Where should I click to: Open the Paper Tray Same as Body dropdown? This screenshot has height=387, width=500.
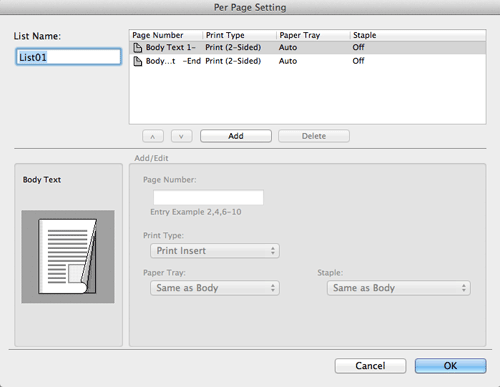[215, 288]
